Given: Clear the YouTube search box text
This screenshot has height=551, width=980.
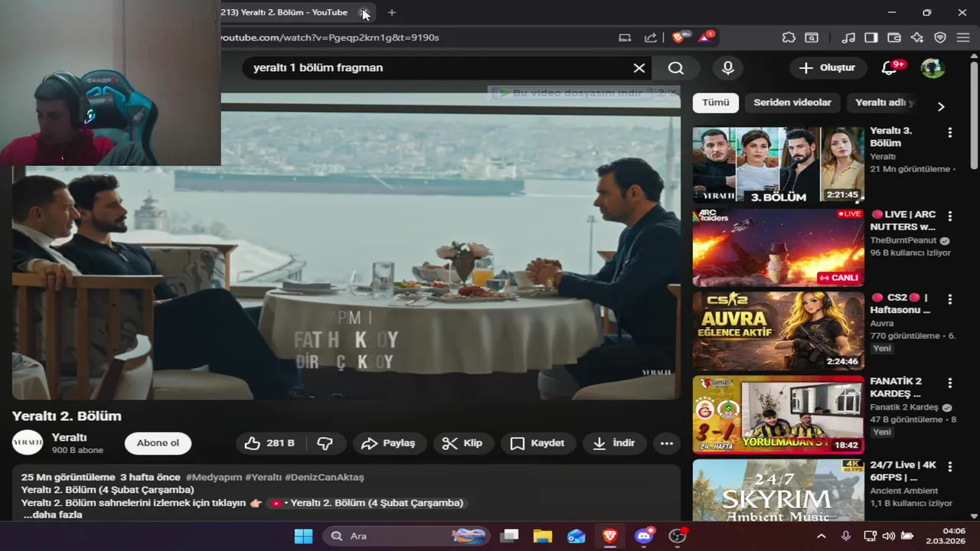Looking at the screenshot, I should click(639, 68).
